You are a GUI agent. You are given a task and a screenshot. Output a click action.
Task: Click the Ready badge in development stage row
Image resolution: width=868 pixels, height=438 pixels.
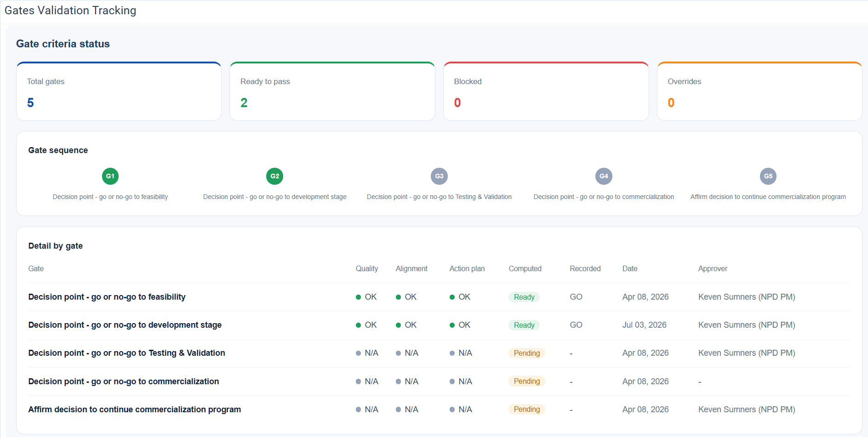point(524,325)
